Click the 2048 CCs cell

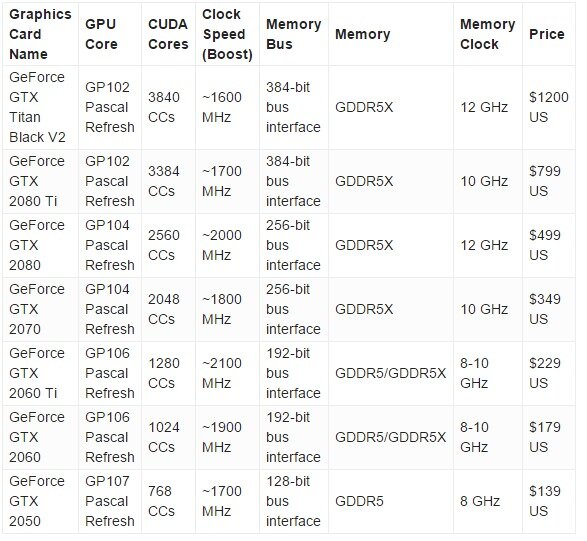click(x=168, y=310)
